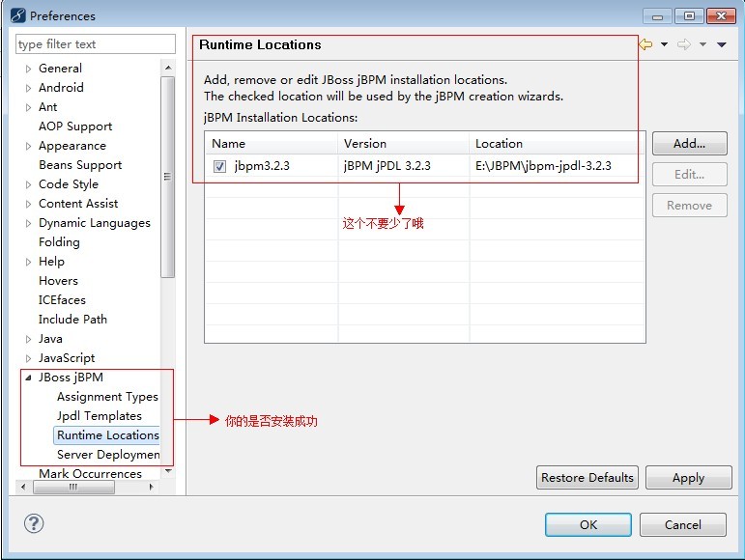This screenshot has width=745, height=560.
Task: Expand the General tree node
Action: point(29,69)
